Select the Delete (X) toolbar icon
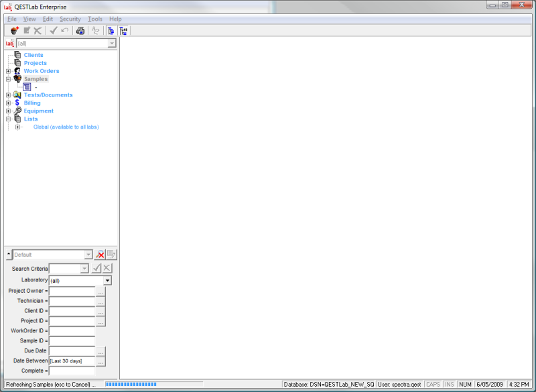This screenshot has height=392, width=536. tap(37, 30)
